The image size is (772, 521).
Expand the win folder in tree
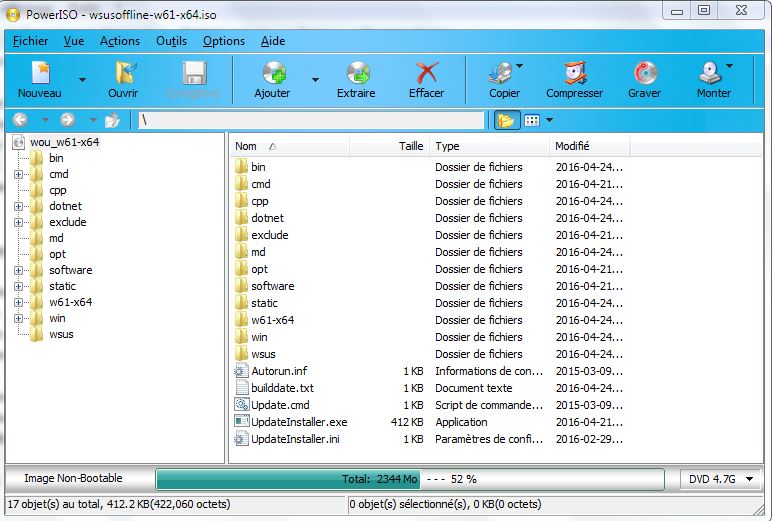(18, 319)
